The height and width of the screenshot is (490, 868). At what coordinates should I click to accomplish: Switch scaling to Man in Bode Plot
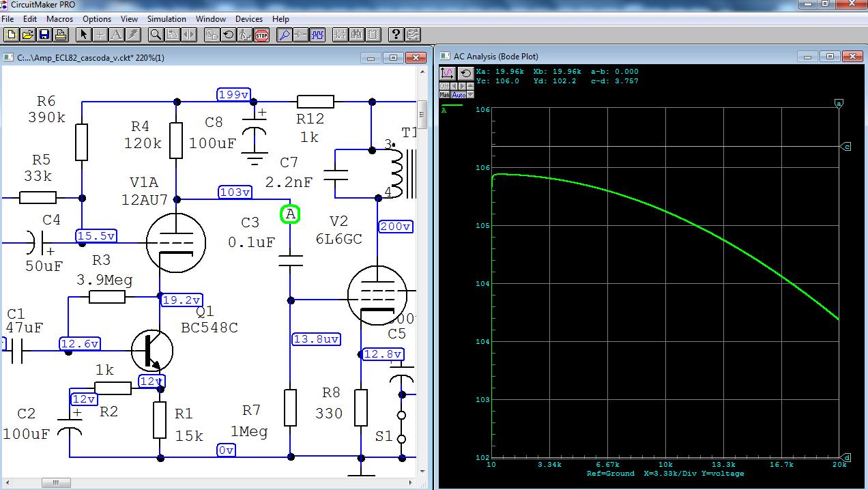click(x=444, y=95)
